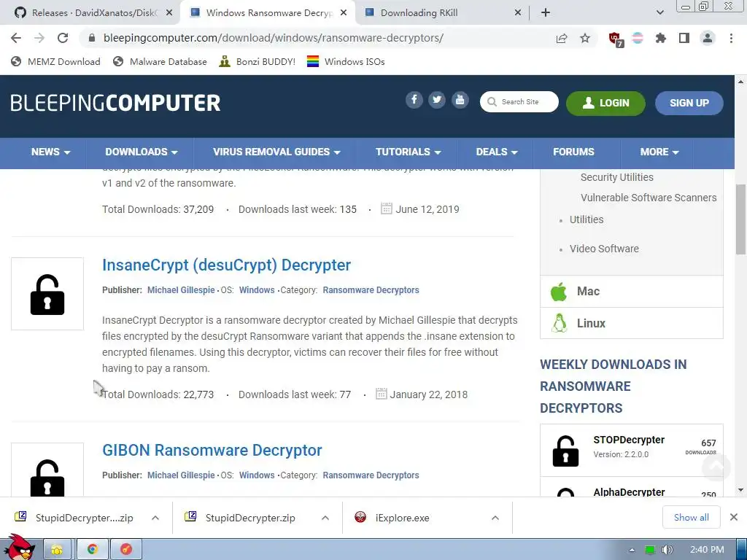Open the MEMZ Download bookmark
Viewport: 747px width, 560px height.
click(55, 61)
